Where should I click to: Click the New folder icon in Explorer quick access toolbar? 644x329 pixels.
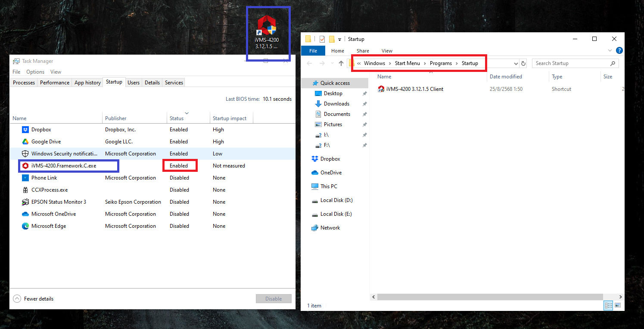(332, 39)
